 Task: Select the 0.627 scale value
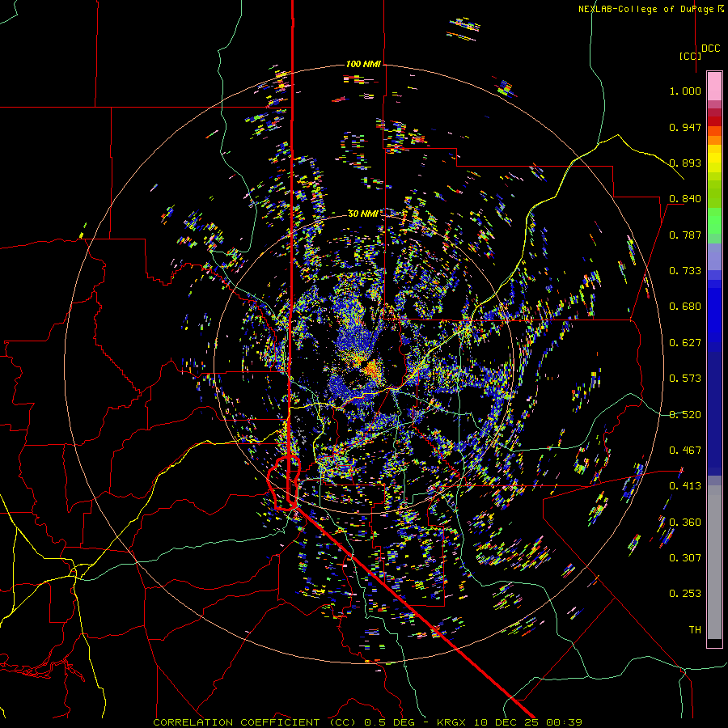685,343
